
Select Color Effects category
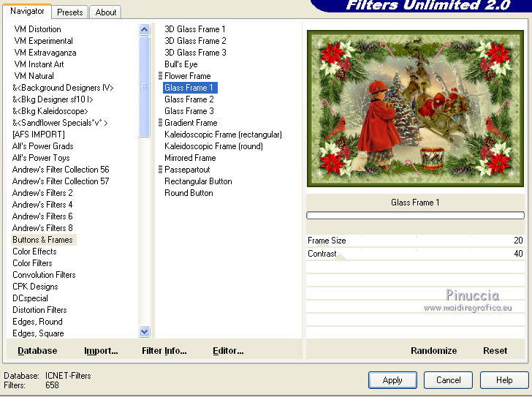(34, 252)
